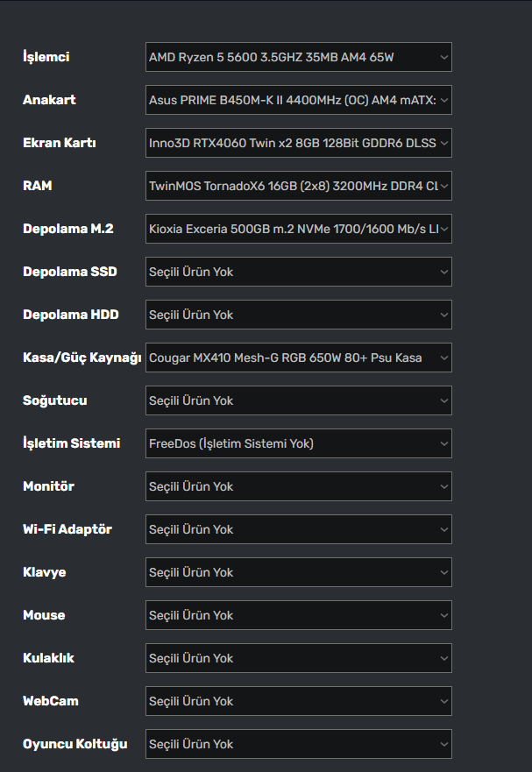Click the chevron arrow on Oyuncu Koltuğu field

click(x=443, y=744)
